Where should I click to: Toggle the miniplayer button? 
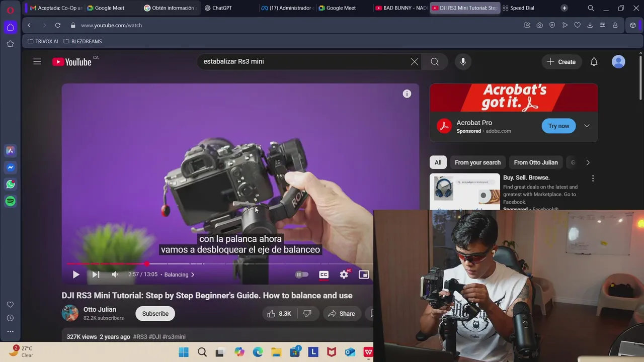click(x=364, y=275)
